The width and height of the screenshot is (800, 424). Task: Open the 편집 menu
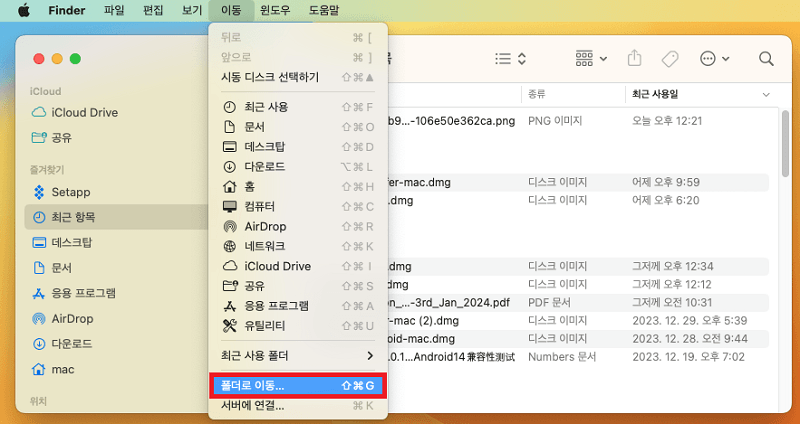[x=153, y=10]
